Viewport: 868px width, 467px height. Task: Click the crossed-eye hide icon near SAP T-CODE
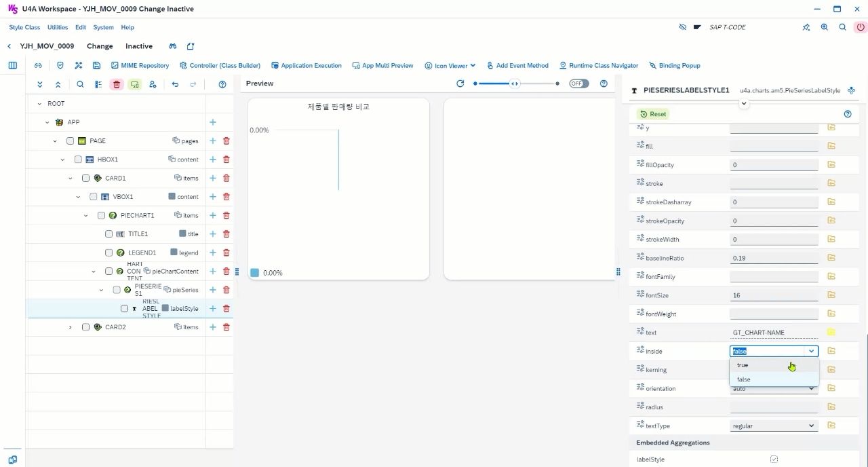(x=683, y=27)
